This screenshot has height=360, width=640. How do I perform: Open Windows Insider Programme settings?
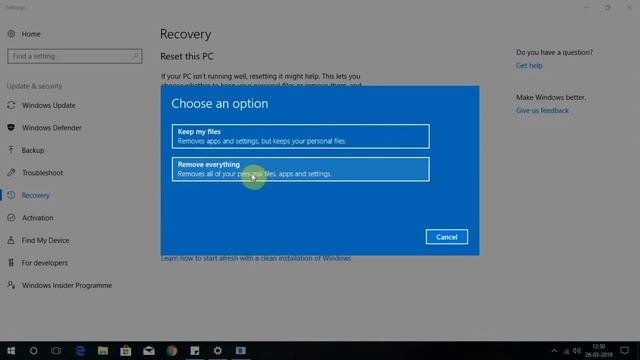[x=67, y=285]
